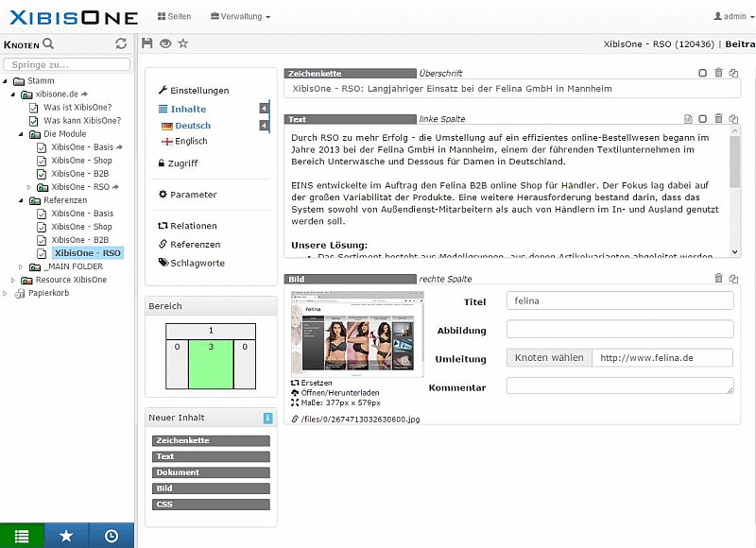Click the text editor scrollbar down arrow
Screen dimensions: 756x548
click(735, 251)
